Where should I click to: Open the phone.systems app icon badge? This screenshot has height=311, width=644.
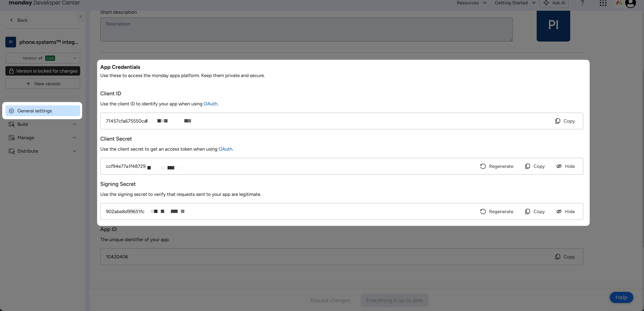[x=11, y=42]
